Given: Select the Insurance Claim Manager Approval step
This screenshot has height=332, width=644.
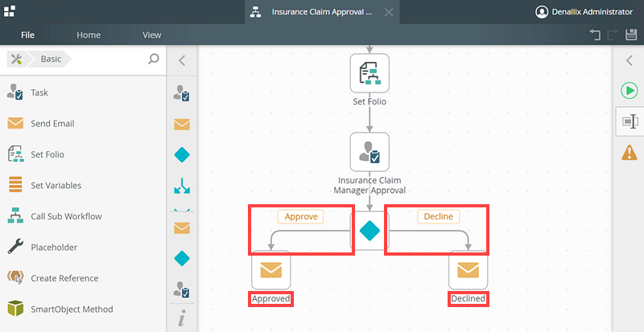Looking at the screenshot, I should pyautogui.click(x=369, y=151).
